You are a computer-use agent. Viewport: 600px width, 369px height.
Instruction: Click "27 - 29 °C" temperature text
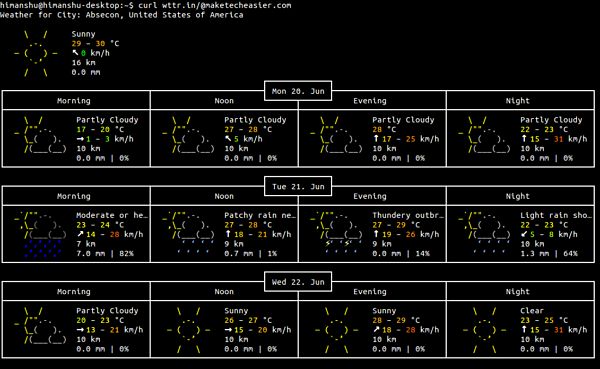pyautogui.click(x=396, y=225)
